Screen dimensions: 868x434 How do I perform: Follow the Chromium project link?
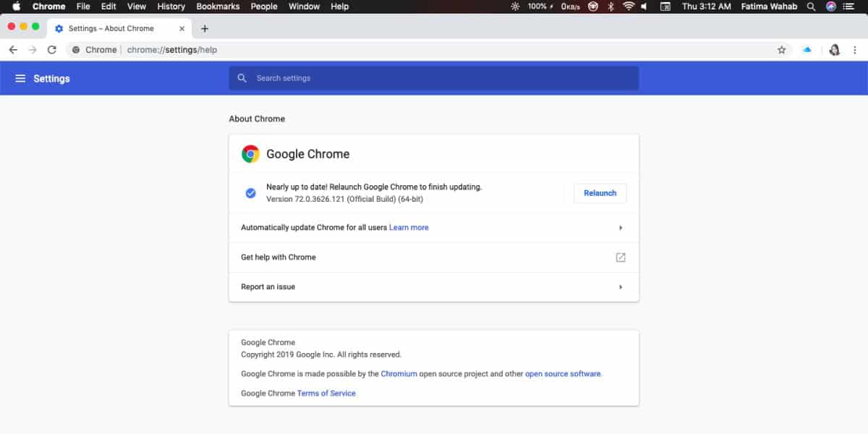[x=399, y=373]
